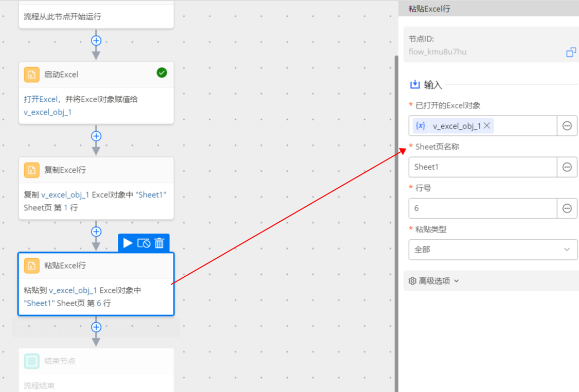Click the 流程结束 text
The height and width of the screenshot is (392, 579).
[x=39, y=386]
